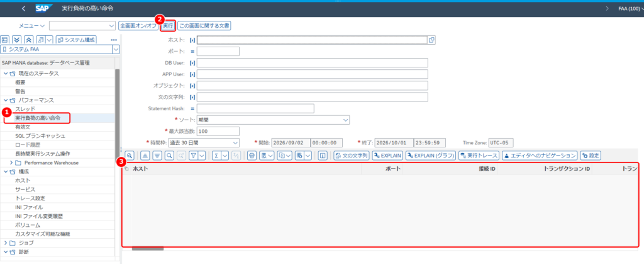
Task: Open the three-dot overflow menu in the left panel
Action: click(114, 40)
